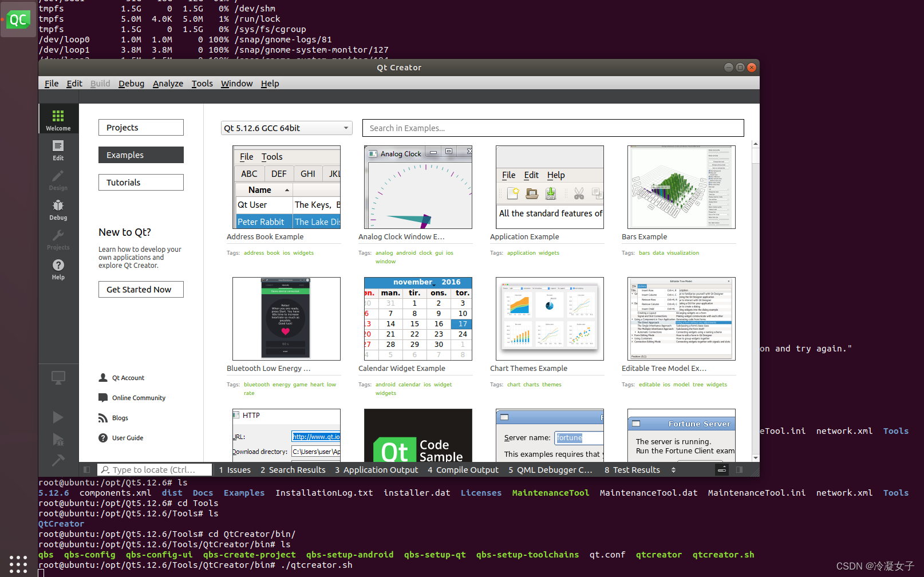
Task: Click the Type to locate field
Action: click(155, 470)
